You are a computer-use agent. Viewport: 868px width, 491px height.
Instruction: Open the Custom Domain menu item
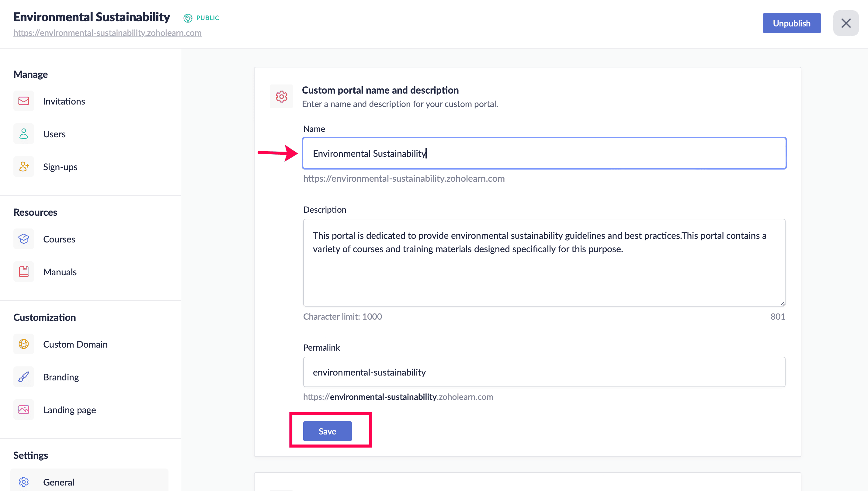click(75, 344)
